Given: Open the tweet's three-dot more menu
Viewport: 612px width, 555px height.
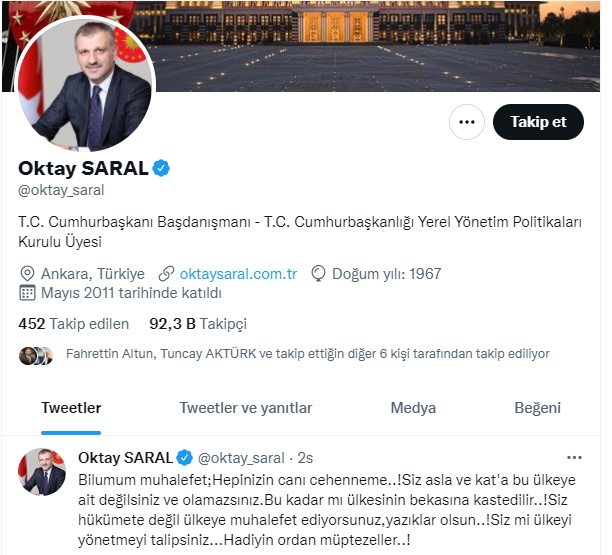Looking at the screenshot, I should point(574,458).
